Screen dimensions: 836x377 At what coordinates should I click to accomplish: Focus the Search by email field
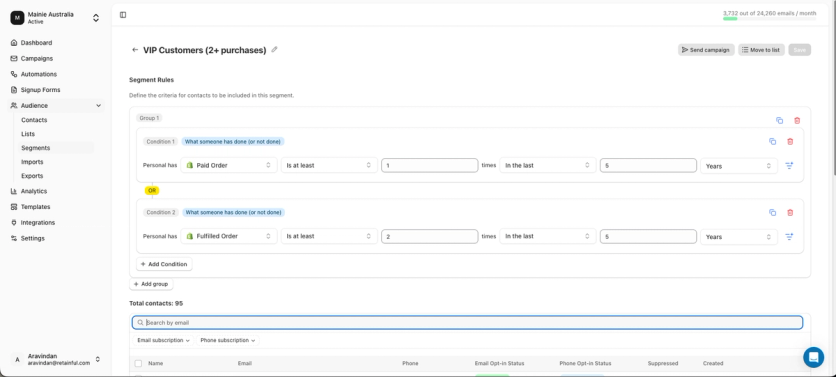[468, 323]
